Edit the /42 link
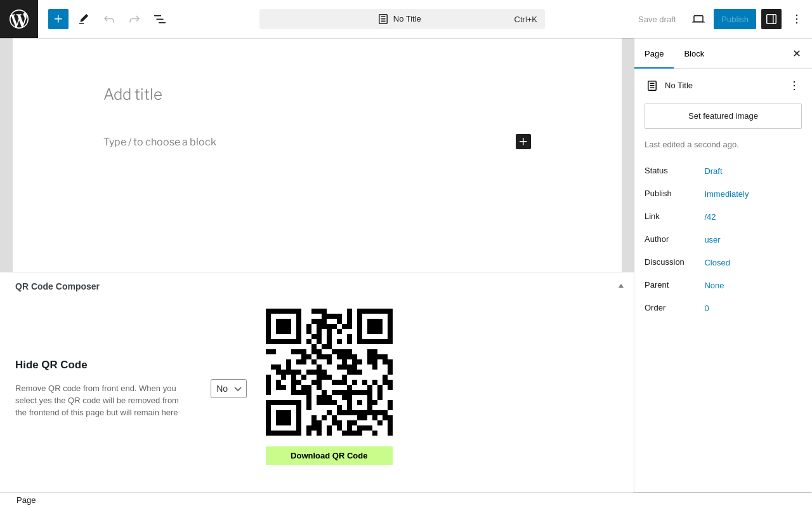 [710, 217]
